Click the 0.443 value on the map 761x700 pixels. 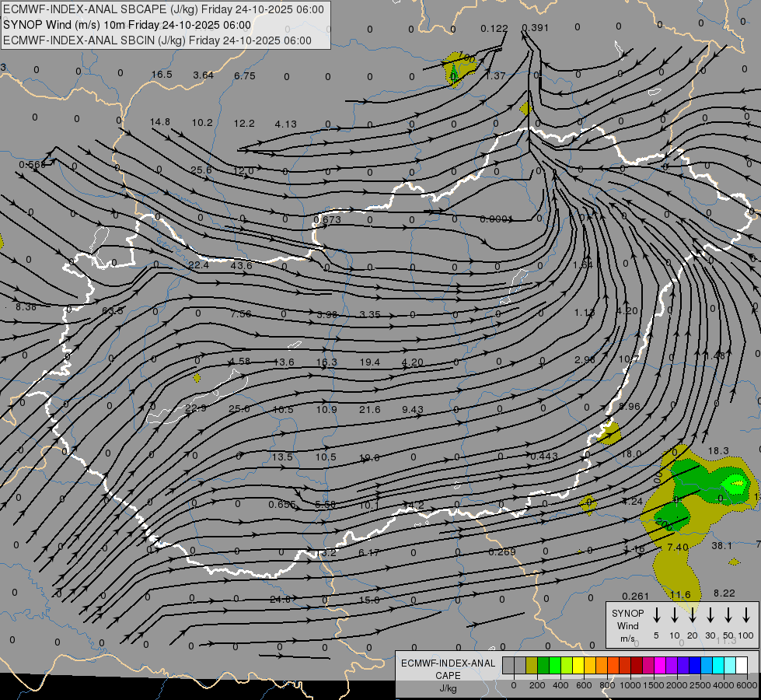tap(544, 456)
